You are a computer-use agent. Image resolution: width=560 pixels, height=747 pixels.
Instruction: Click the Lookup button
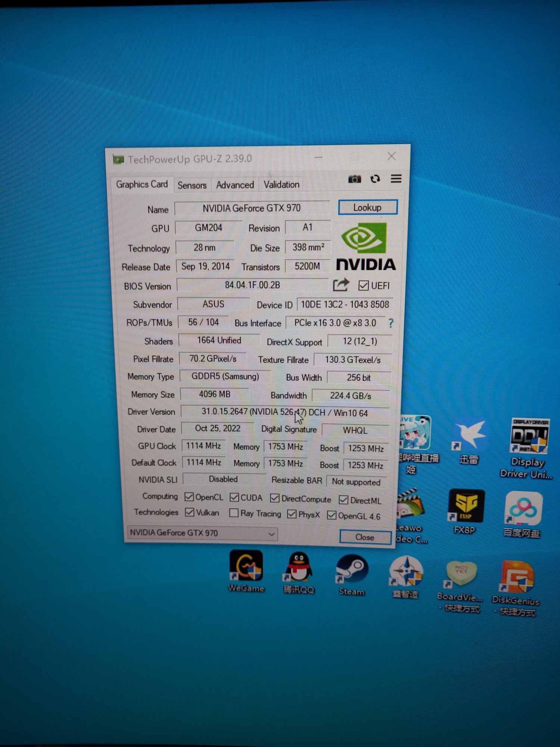coord(367,208)
